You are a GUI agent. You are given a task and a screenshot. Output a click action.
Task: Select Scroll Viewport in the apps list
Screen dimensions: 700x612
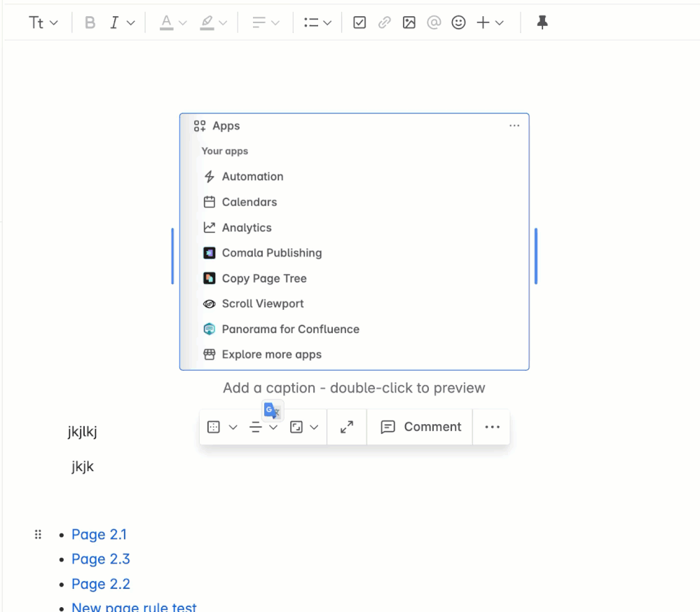tap(263, 304)
